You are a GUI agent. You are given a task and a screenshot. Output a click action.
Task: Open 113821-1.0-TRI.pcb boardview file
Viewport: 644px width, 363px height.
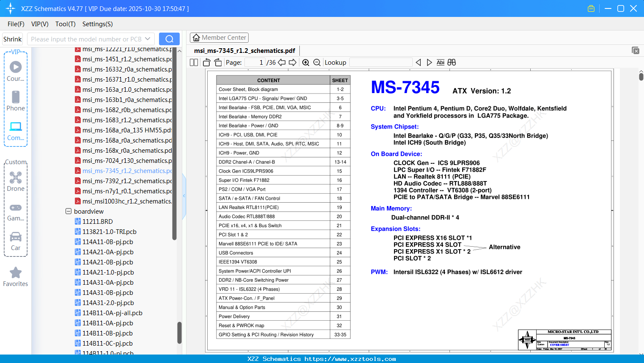pyautogui.click(x=106, y=232)
